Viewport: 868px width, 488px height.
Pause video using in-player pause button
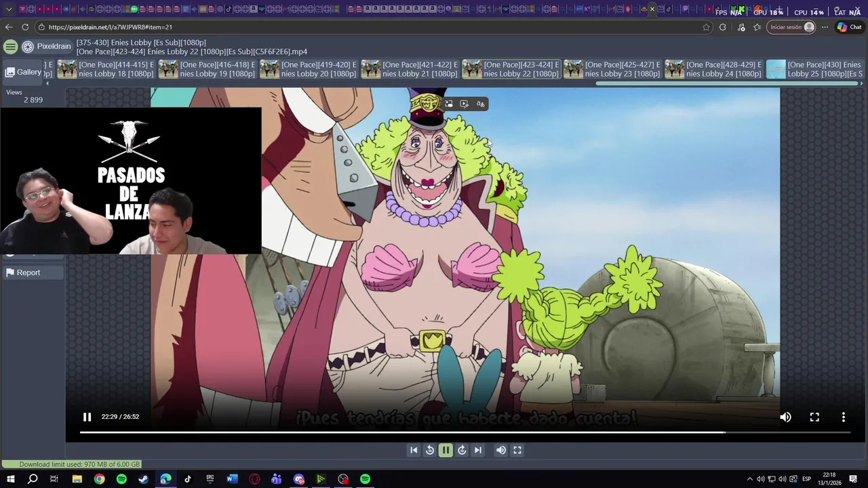(x=87, y=417)
